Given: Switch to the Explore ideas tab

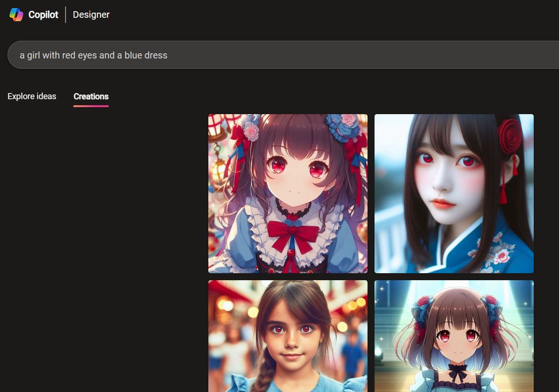Looking at the screenshot, I should 32,96.
